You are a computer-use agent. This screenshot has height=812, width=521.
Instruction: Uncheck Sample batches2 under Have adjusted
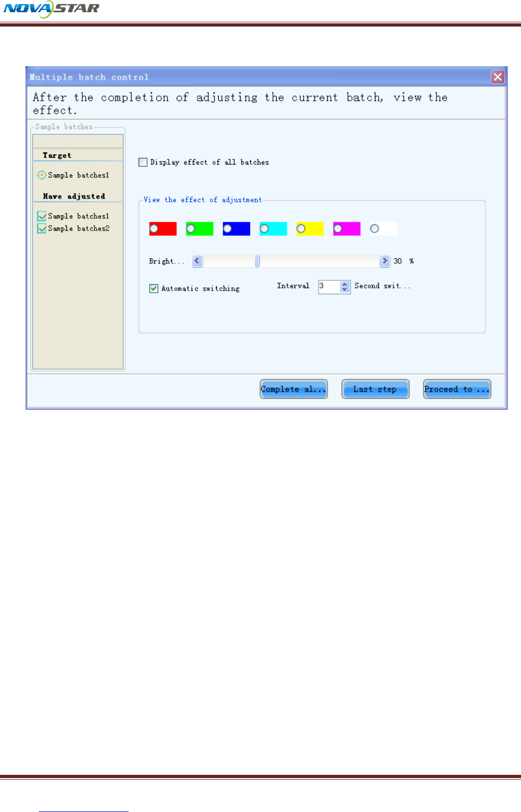42,228
